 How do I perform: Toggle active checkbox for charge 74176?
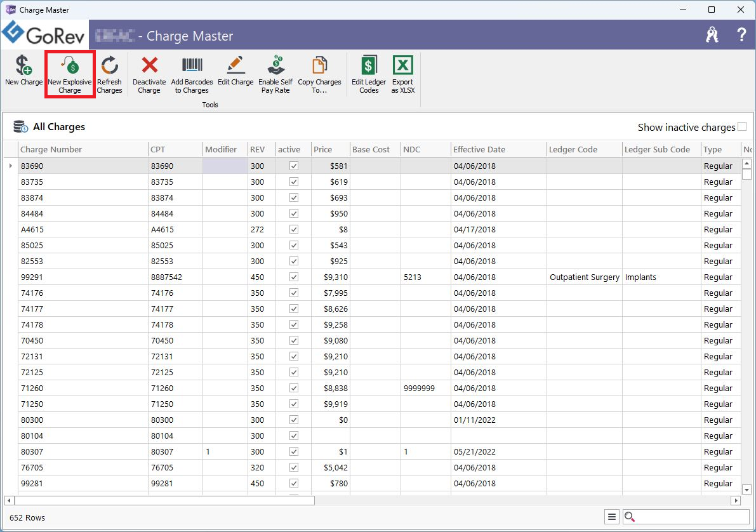pyautogui.click(x=294, y=293)
